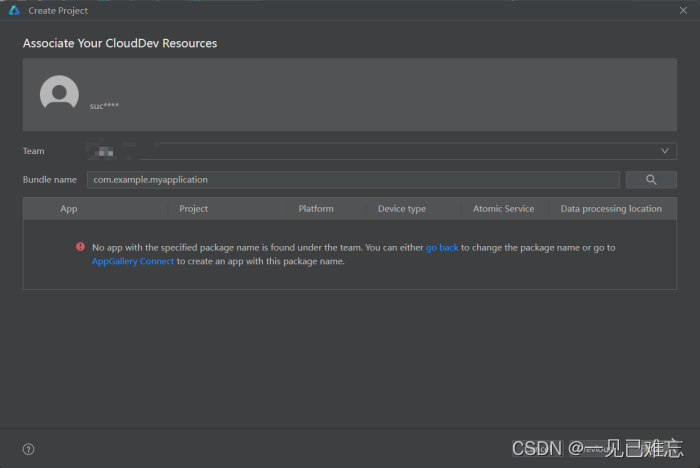Viewport: 700px width, 468px height.
Task: Click the Bundle name label
Action: pos(50,180)
